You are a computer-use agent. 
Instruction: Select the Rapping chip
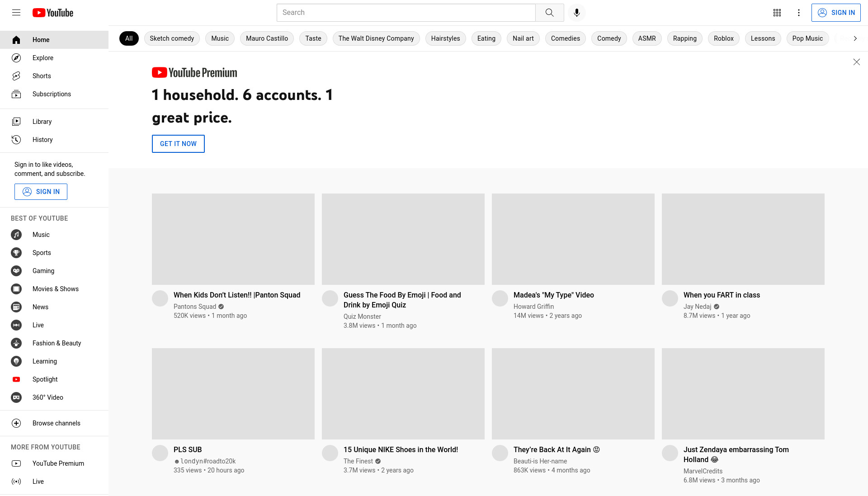(x=685, y=38)
